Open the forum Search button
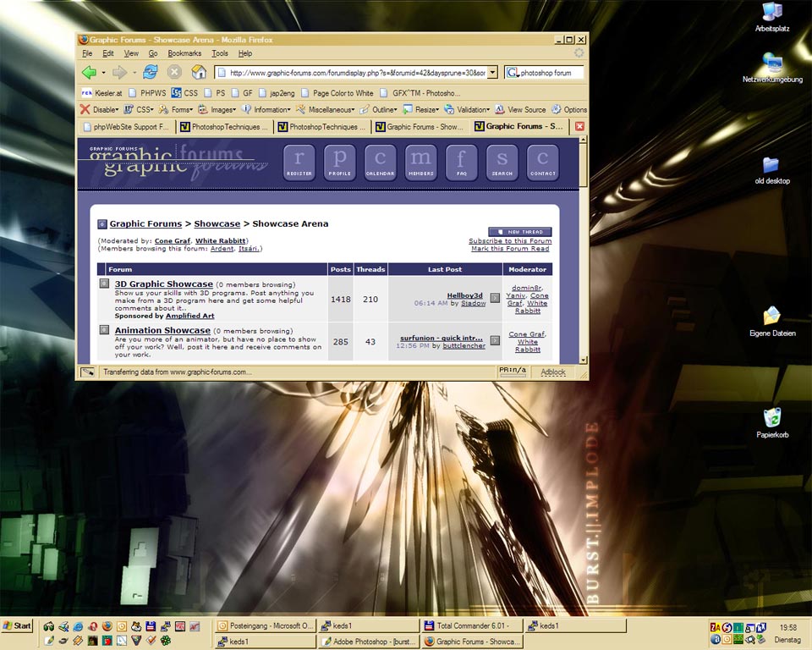The width and height of the screenshot is (812, 650). (502, 162)
